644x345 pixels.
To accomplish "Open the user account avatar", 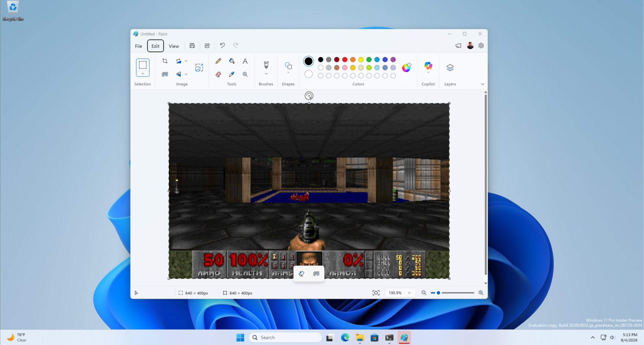I will point(470,46).
